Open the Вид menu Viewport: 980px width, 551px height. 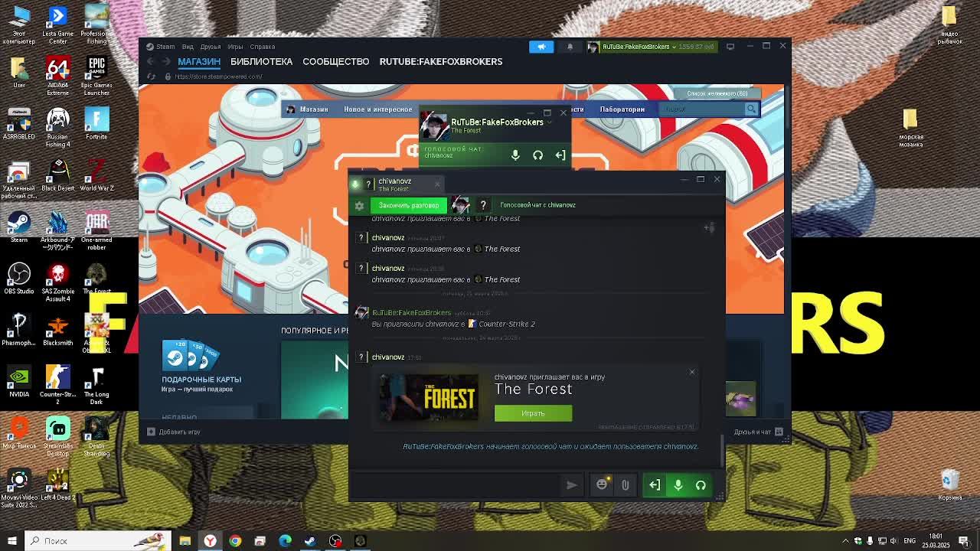[x=188, y=47]
